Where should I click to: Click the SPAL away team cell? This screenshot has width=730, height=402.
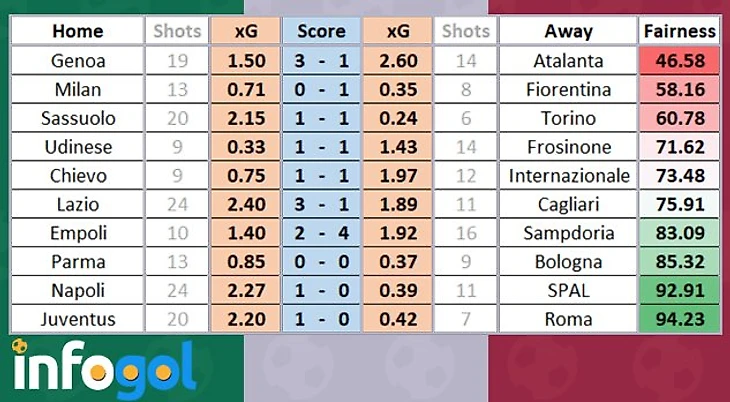tap(568, 290)
